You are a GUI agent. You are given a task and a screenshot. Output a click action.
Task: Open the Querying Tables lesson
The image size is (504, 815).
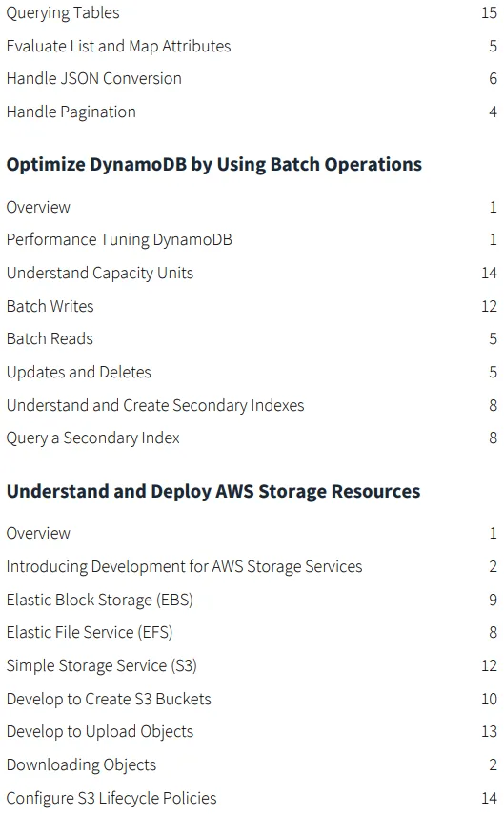tap(63, 13)
